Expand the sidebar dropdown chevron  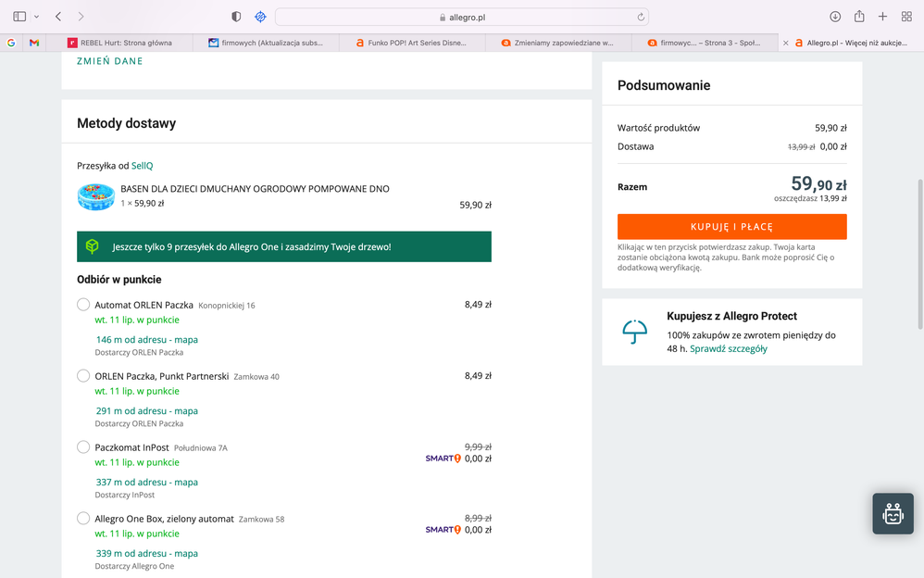click(36, 17)
